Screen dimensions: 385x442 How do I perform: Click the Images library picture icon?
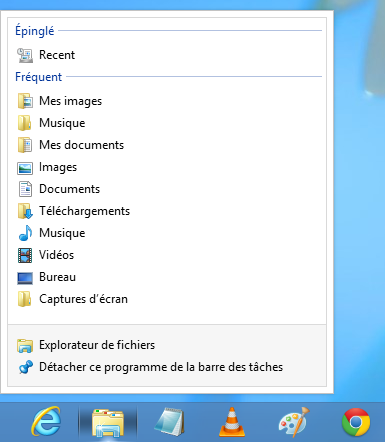25,168
